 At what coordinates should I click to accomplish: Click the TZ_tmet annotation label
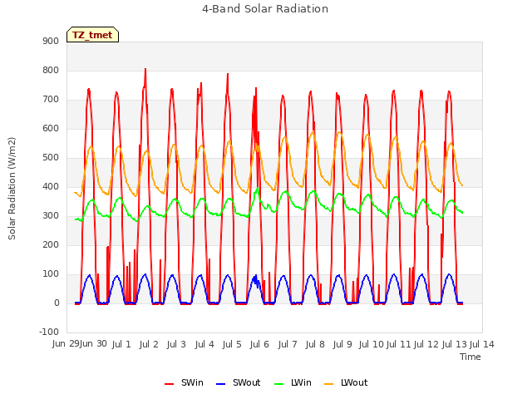tap(92, 35)
